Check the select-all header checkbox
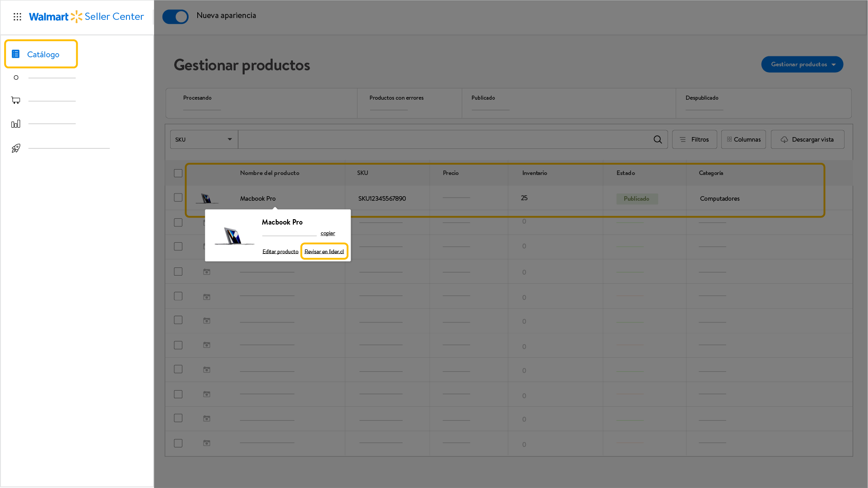Image resolution: width=868 pixels, height=488 pixels. pyautogui.click(x=178, y=173)
